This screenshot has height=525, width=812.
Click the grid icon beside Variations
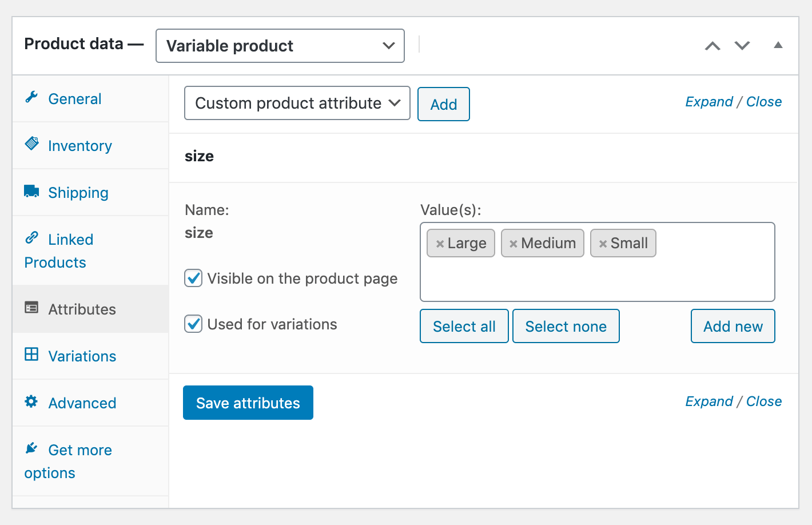coord(31,355)
